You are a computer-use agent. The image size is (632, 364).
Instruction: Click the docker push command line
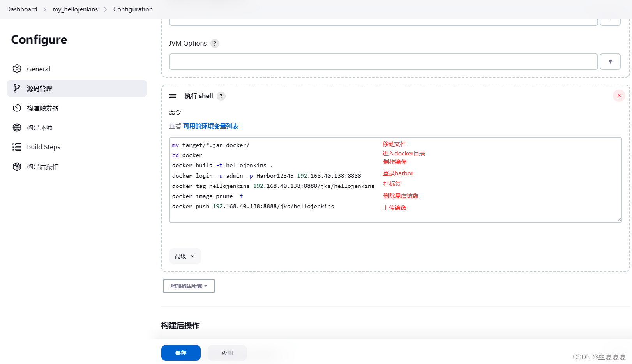pos(253,206)
